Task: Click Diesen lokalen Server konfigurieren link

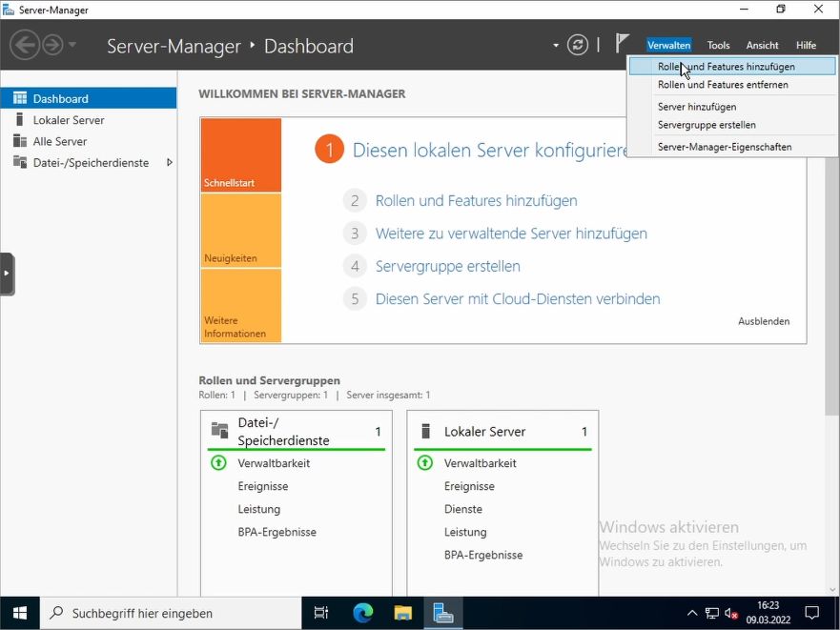Action: coord(490,150)
